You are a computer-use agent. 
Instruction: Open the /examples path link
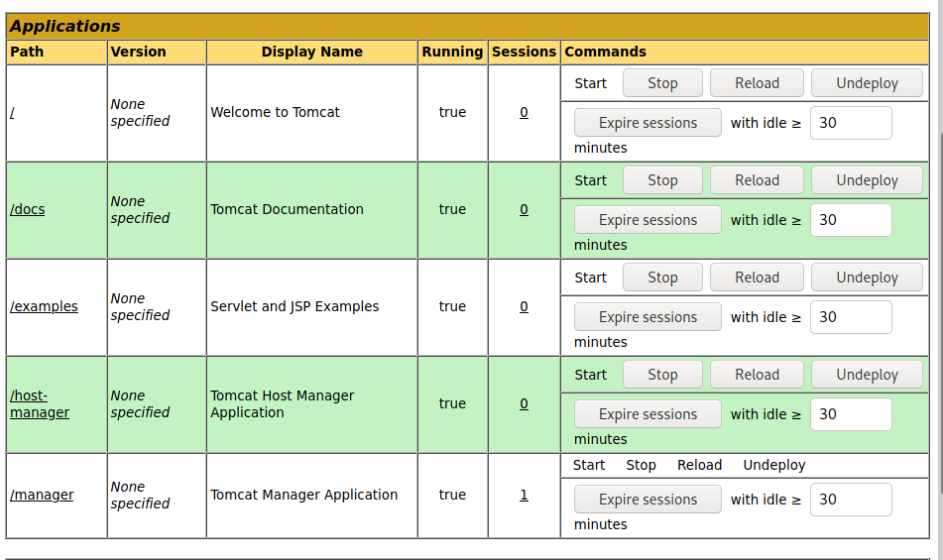(x=44, y=306)
